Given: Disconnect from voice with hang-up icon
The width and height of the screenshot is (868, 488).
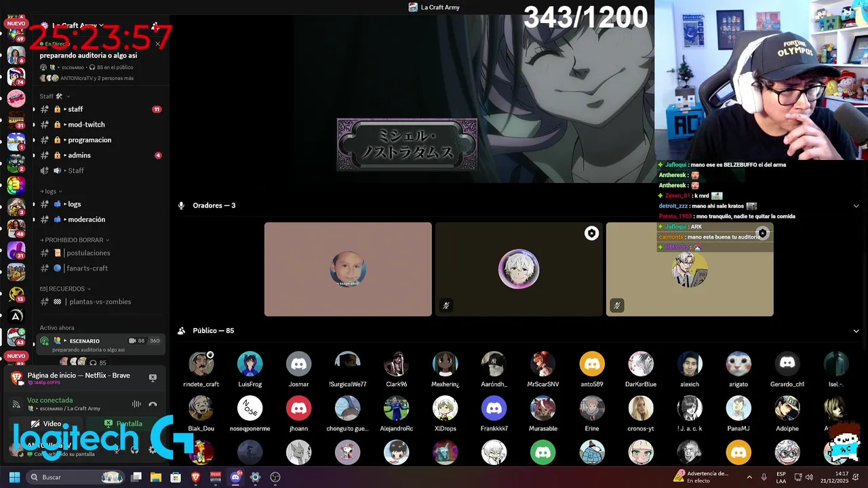Looking at the screenshot, I should coord(153,404).
